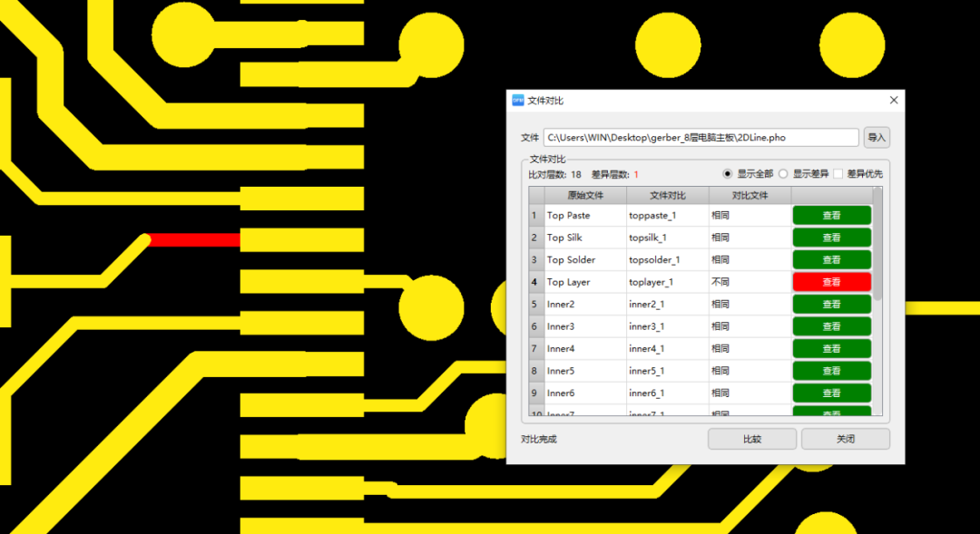The width and height of the screenshot is (980, 534).
Task: View the Top Solder layer comparison
Action: 832,260
